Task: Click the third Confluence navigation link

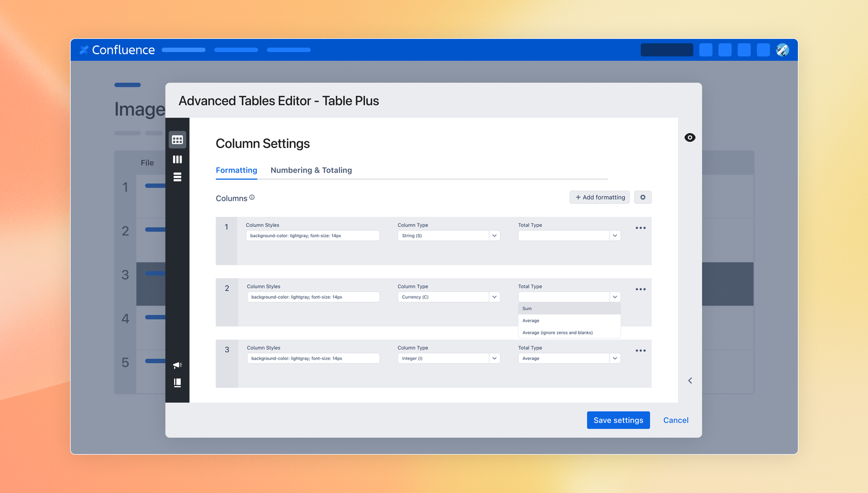Action: click(x=289, y=50)
